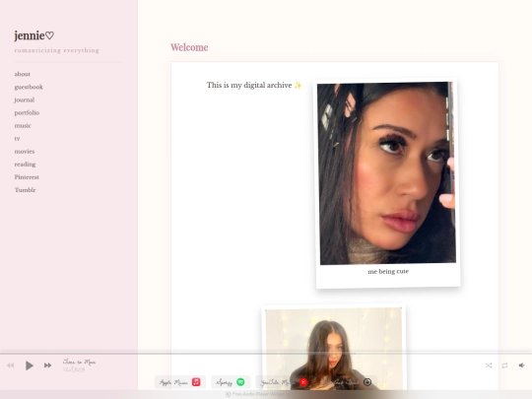Click the jennie♡ site title

point(33,35)
